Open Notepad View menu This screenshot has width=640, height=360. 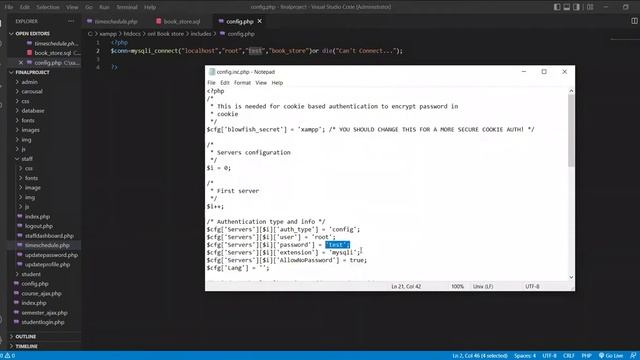point(261,83)
